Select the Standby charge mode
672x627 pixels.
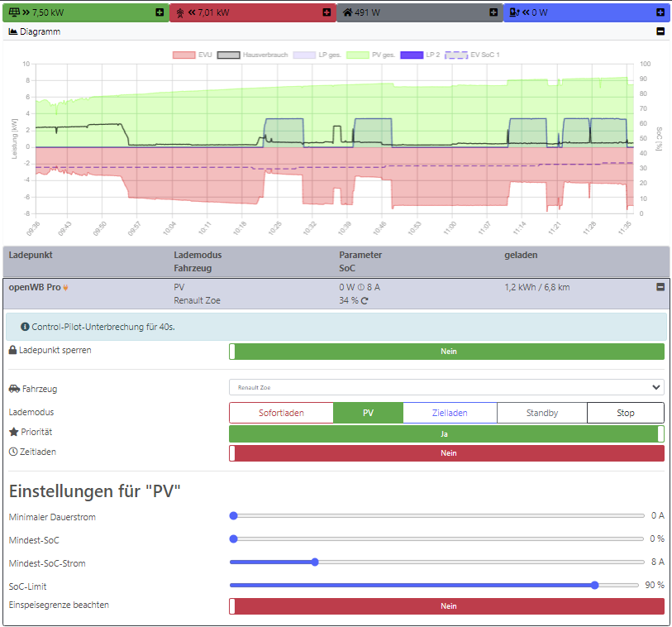click(x=542, y=413)
